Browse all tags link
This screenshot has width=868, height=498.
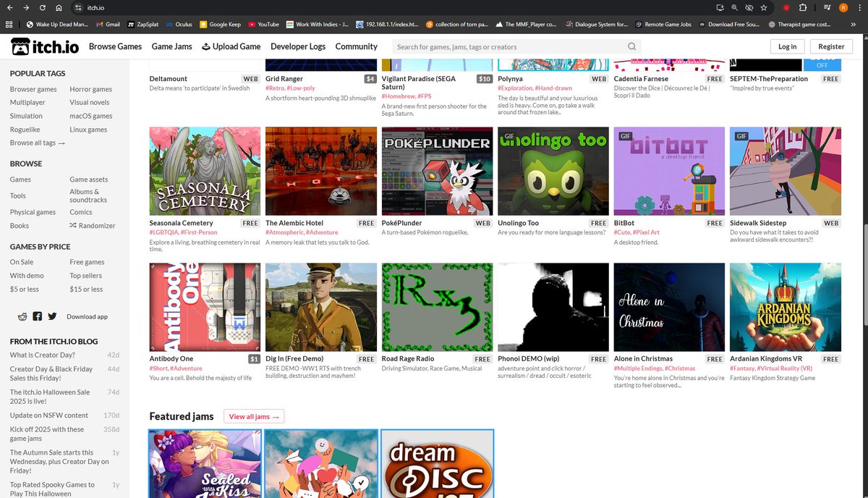click(x=38, y=143)
